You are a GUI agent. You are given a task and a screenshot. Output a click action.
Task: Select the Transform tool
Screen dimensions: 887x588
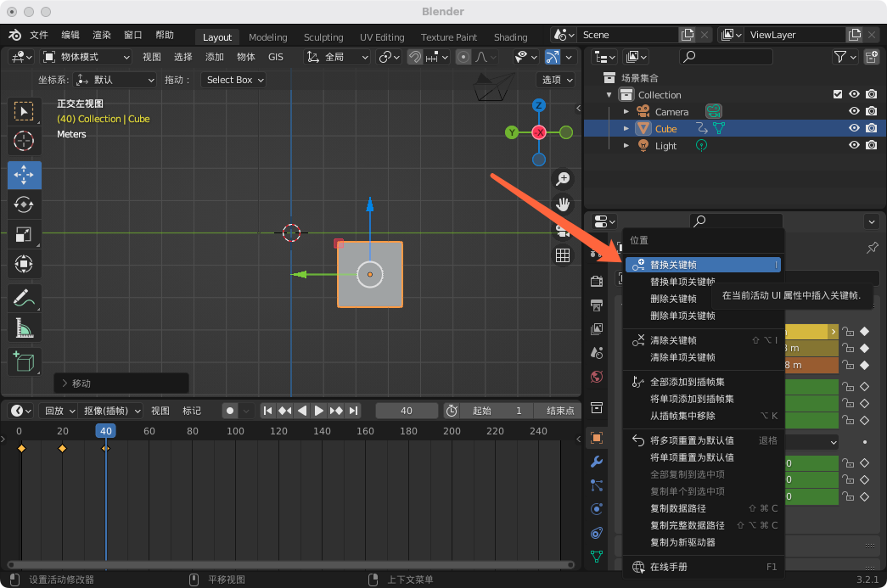24,264
